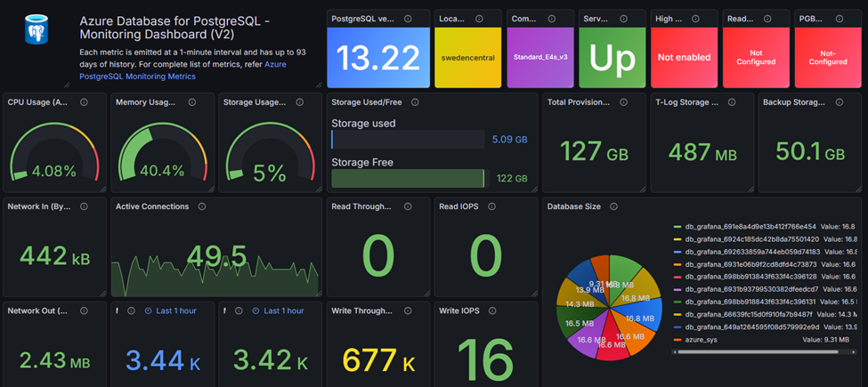
Task: Open the Storage Used/Free panel title menu
Action: click(x=367, y=102)
